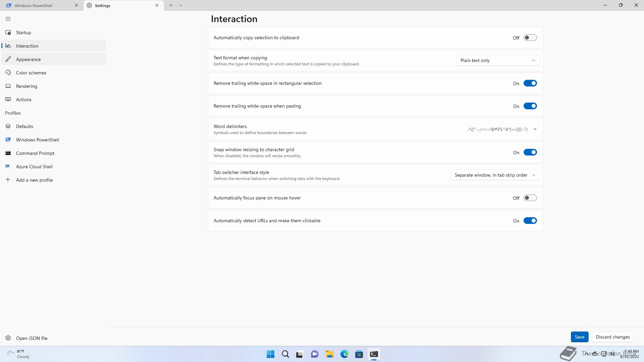644x362 pixels.
Task: Open Microsoft Store from taskbar
Action: [359, 354]
